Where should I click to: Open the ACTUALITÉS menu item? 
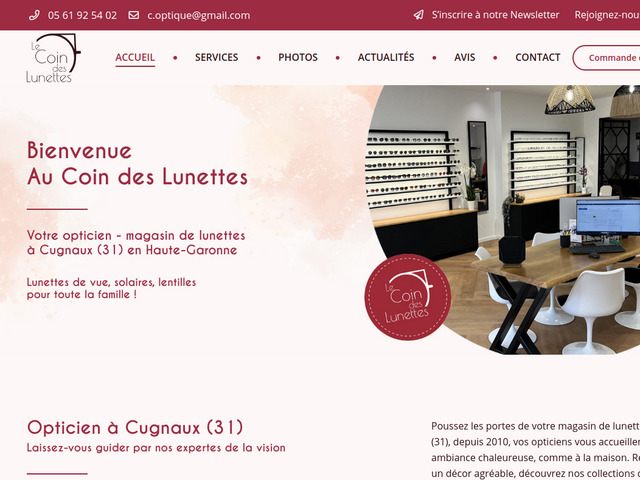(386, 57)
